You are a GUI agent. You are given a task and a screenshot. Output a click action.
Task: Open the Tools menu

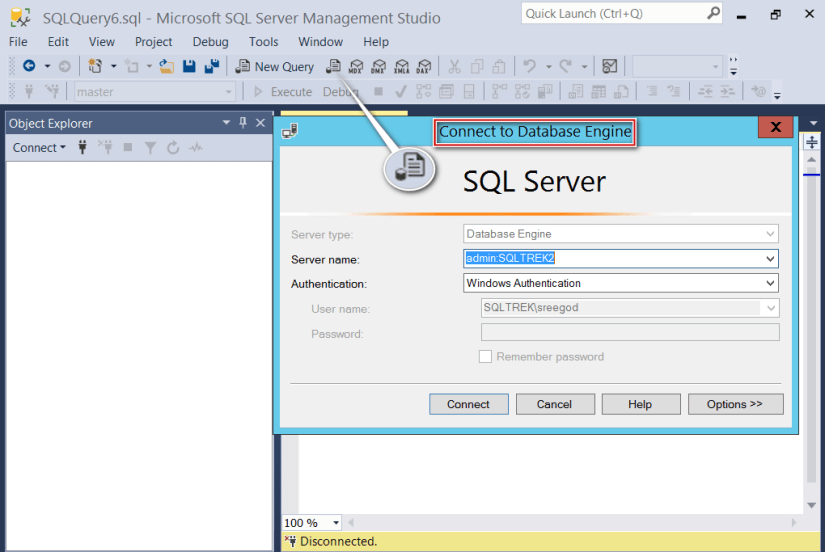coord(264,42)
